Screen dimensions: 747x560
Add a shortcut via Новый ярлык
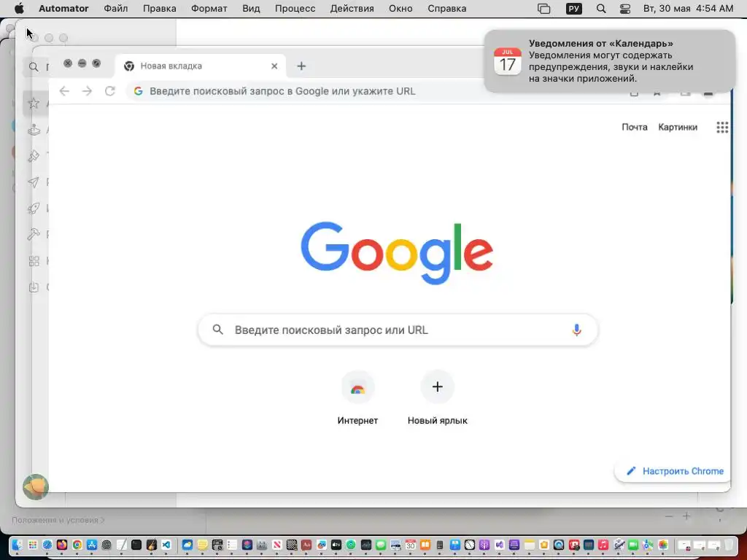point(438,398)
